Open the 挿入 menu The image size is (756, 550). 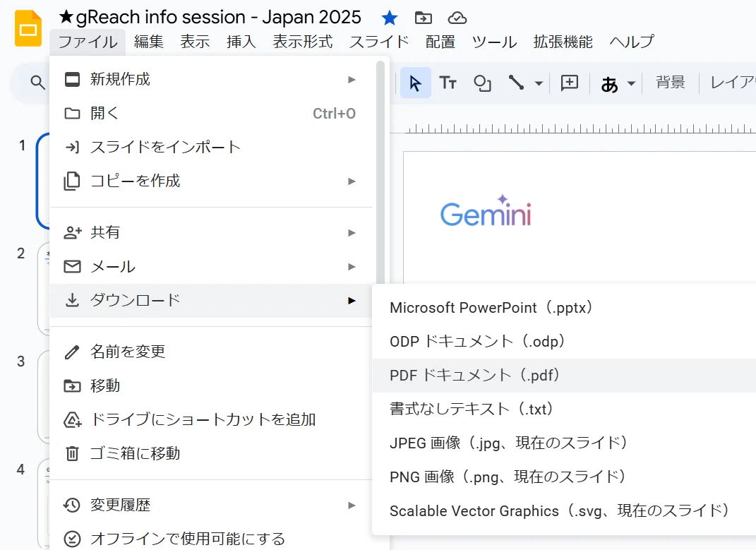(241, 42)
